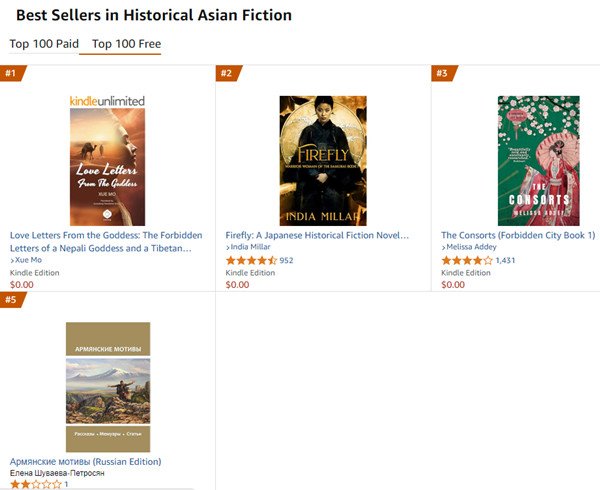Click the #5 rank badge

click(12, 300)
